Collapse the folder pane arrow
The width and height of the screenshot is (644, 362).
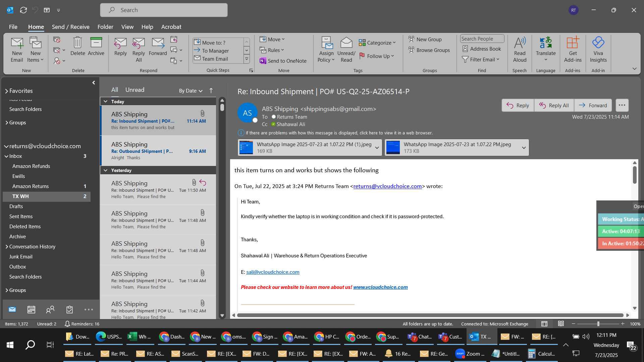[94, 82]
